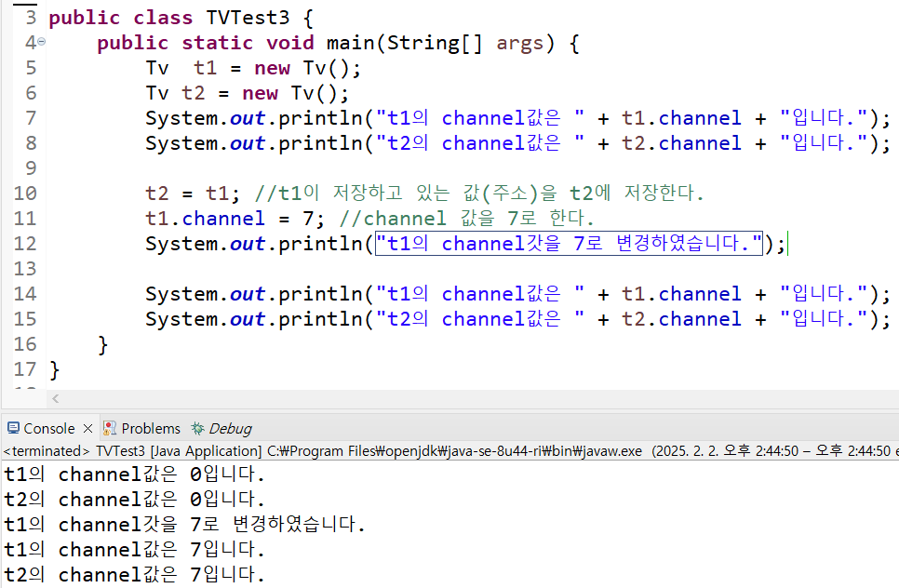The height and width of the screenshot is (588, 899).
Task: Click t1.channel expression on line 7
Action: click(682, 118)
